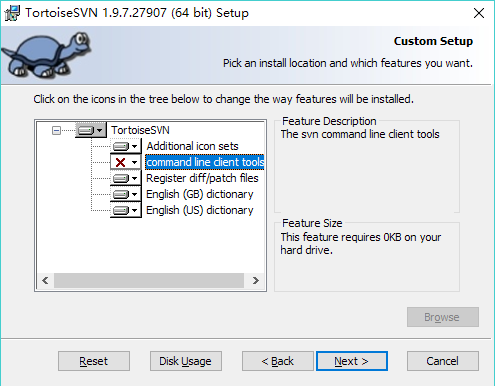Click the Additional icon sets drive icon
This screenshot has width=495, height=386.
tap(121, 146)
